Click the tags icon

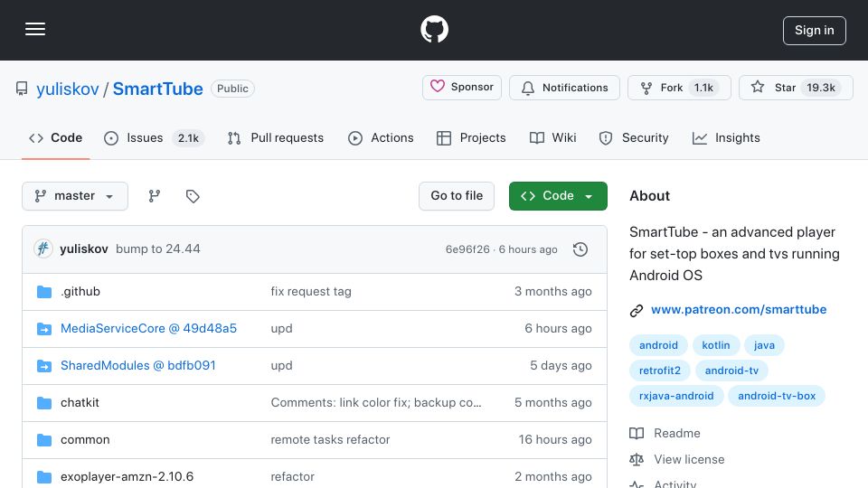193,196
